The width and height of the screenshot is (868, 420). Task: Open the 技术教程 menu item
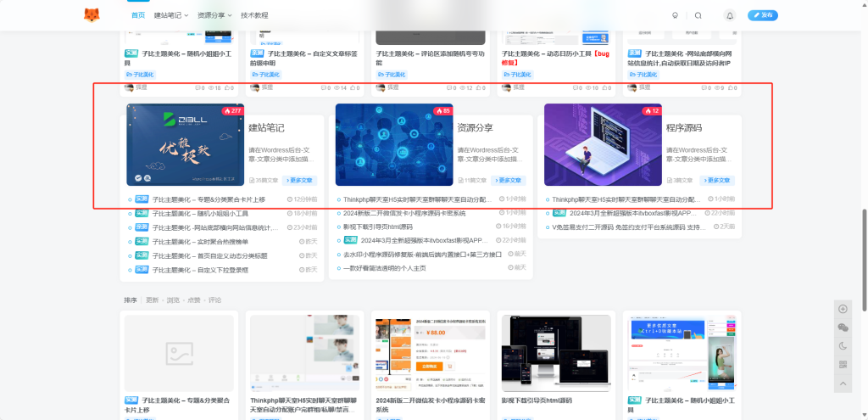point(254,15)
